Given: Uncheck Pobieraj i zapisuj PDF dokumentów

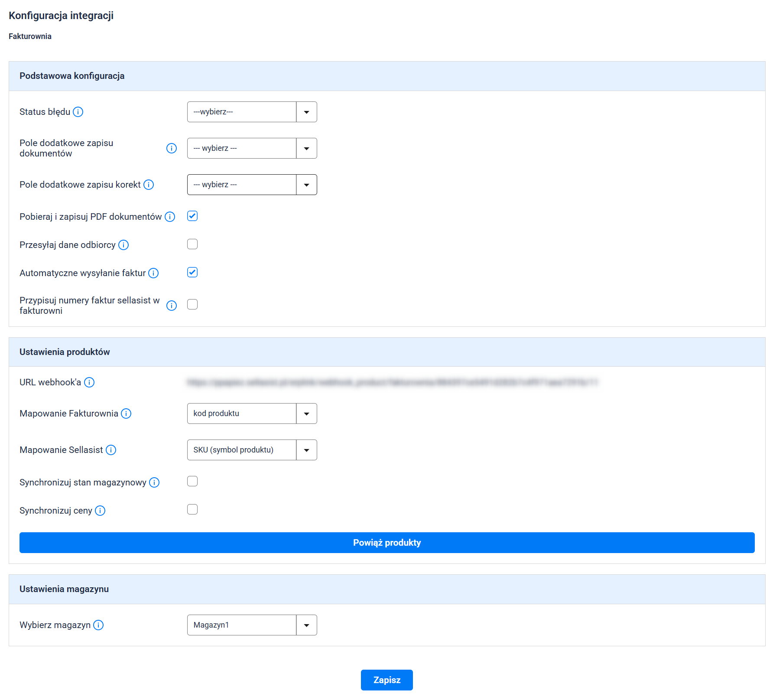Looking at the screenshot, I should click(x=192, y=216).
